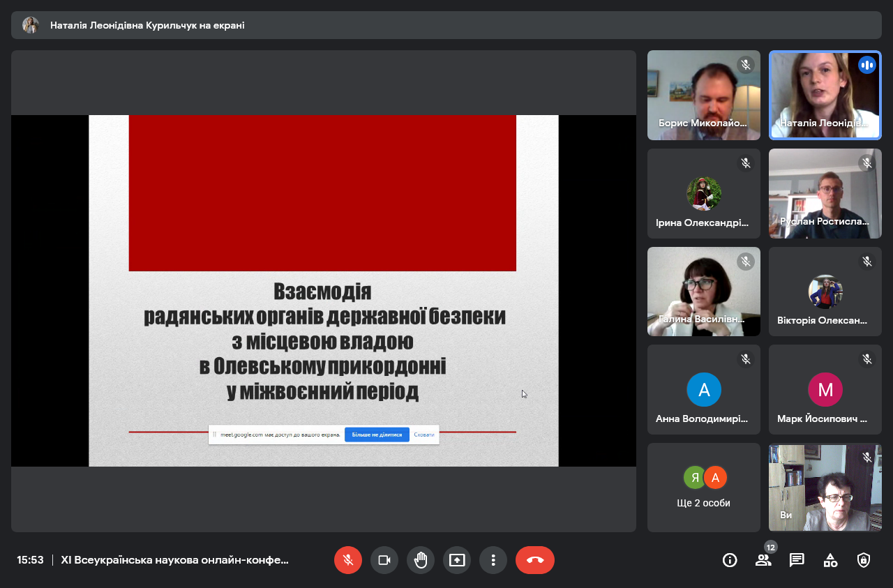Toggle the camera on or off

point(384,560)
